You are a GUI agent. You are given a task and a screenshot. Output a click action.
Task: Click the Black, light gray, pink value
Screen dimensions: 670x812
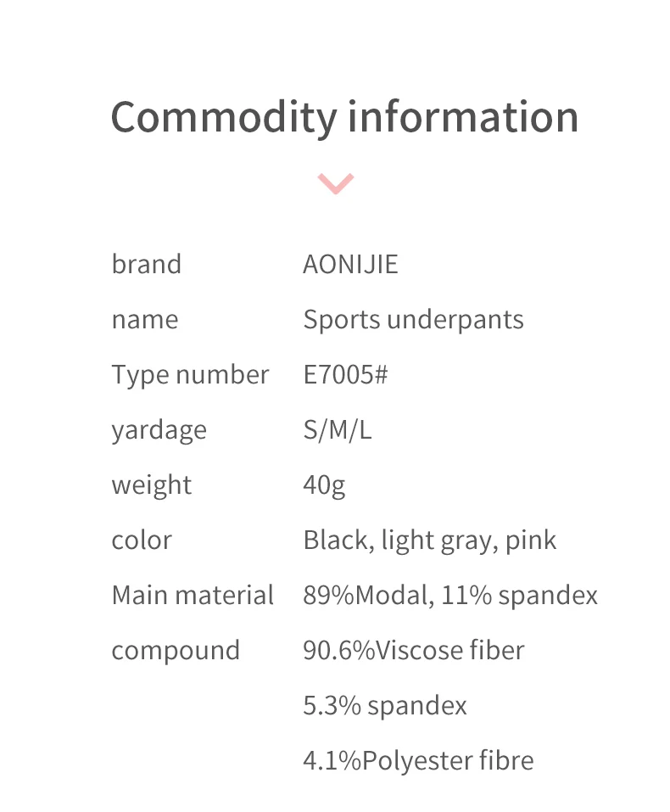[x=429, y=540]
